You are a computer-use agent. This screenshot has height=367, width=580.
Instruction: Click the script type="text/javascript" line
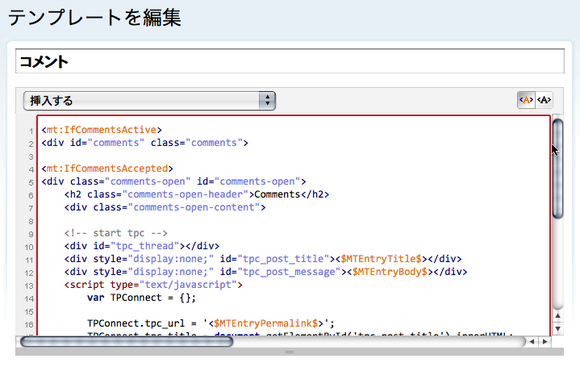click(x=153, y=285)
